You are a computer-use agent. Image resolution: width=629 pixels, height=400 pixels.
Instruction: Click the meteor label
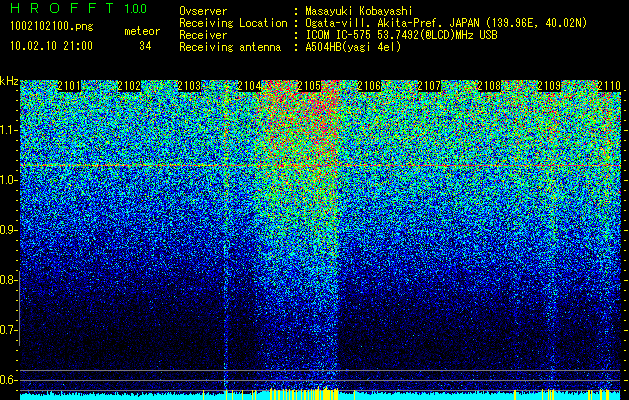point(142,31)
